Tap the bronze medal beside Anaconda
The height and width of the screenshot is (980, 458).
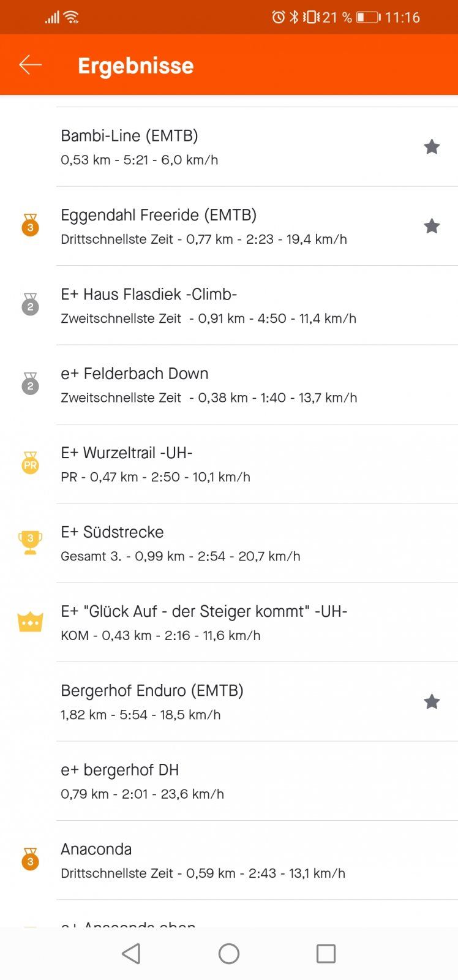(30, 860)
